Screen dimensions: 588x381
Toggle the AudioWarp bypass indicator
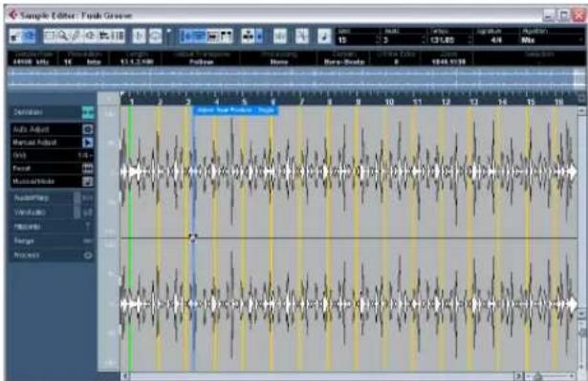click(x=76, y=197)
